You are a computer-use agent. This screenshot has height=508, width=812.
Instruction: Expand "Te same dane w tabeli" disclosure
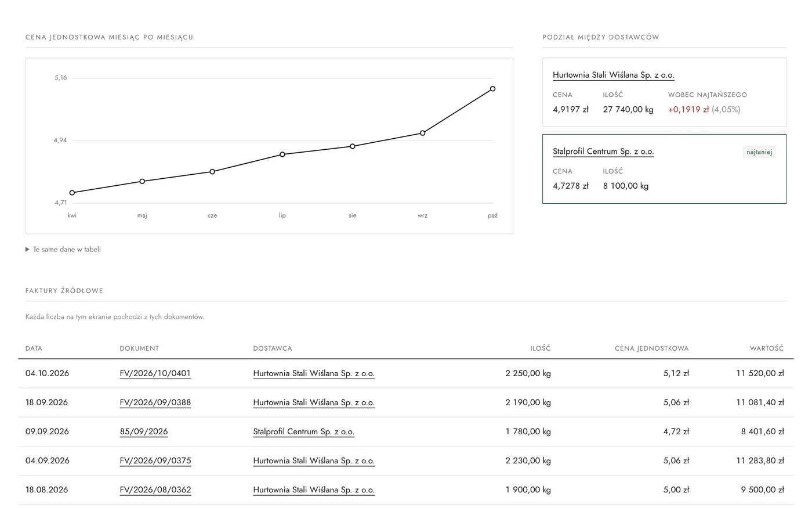tap(63, 250)
